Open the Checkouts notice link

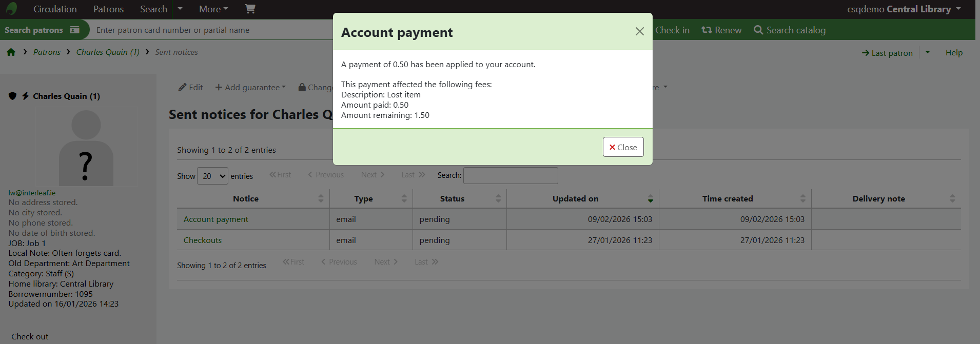203,240
